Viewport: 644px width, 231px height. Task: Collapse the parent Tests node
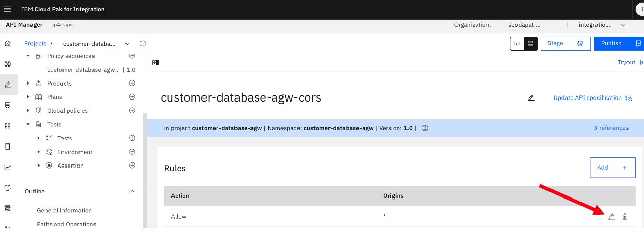click(x=28, y=124)
